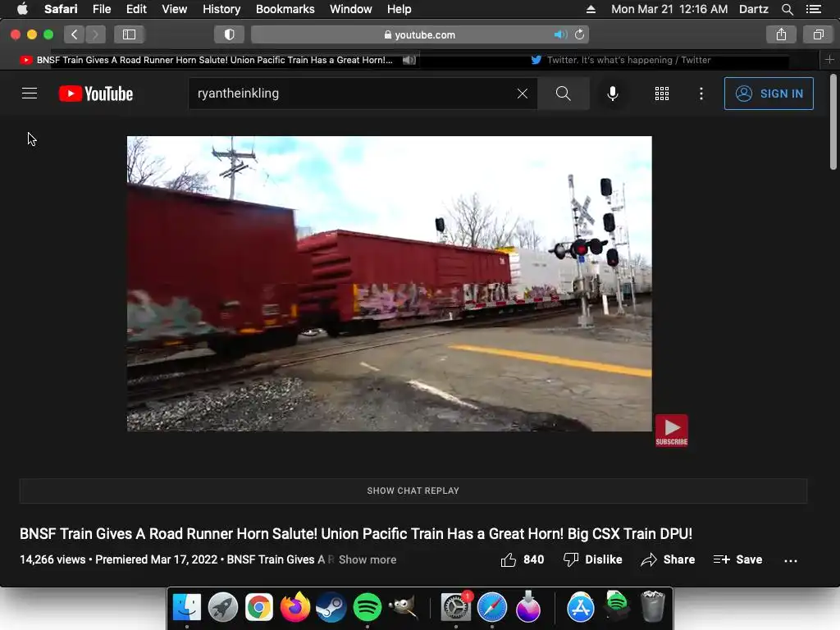840x630 pixels.
Task: Launch Google Chrome from the Dock
Action: tap(258, 607)
